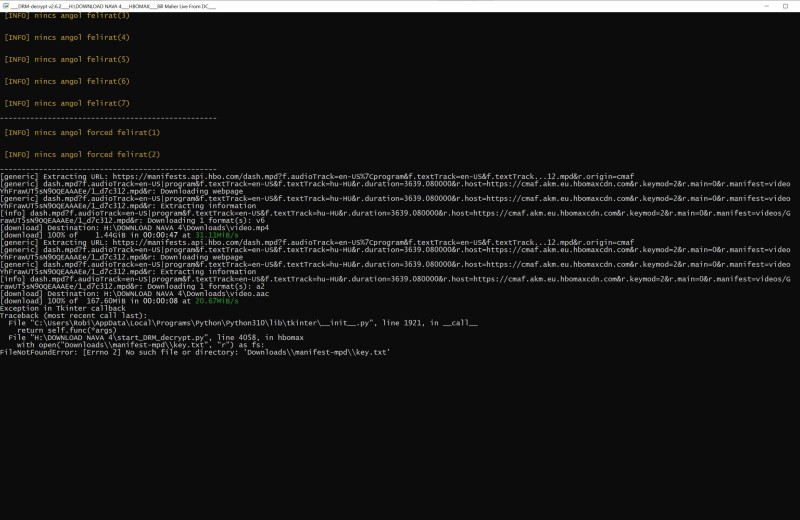800x520 pixels.
Task: Click the tkinter '__init__.py' line 1921 entry
Action: [243, 323]
